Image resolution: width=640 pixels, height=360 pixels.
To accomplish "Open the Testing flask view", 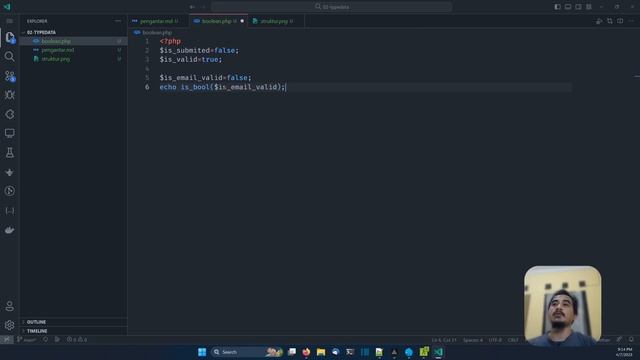I will [x=10, y=153].
